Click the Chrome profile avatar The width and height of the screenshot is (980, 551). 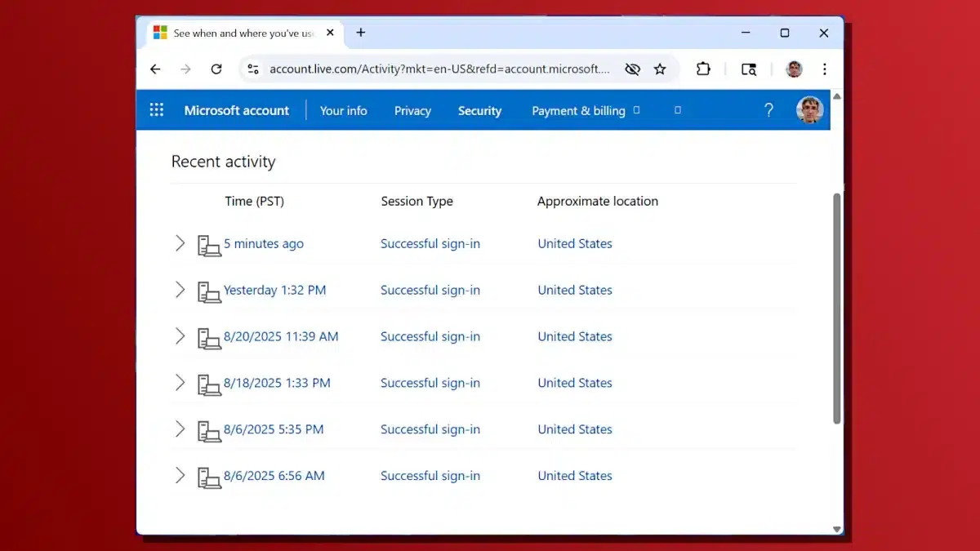point(793,69)
